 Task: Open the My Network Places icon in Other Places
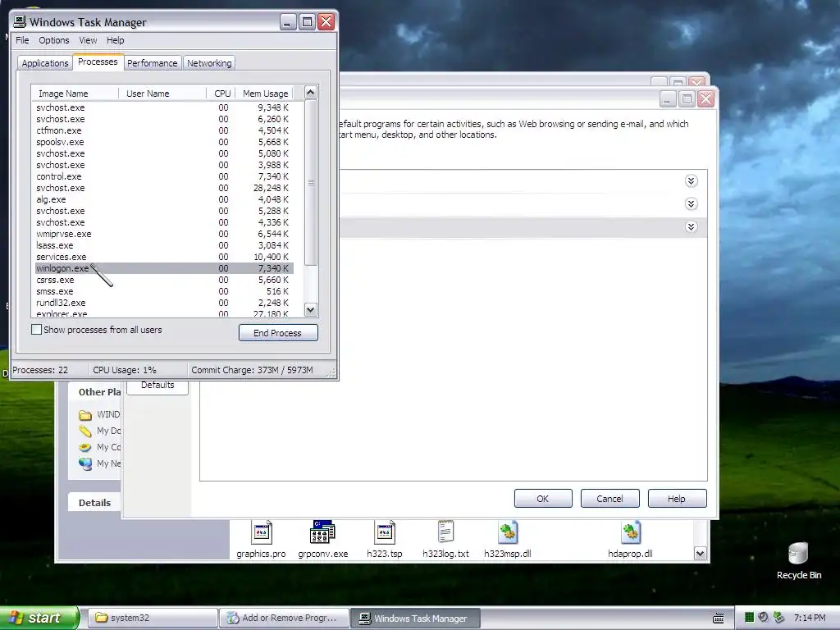coord(85,463)
